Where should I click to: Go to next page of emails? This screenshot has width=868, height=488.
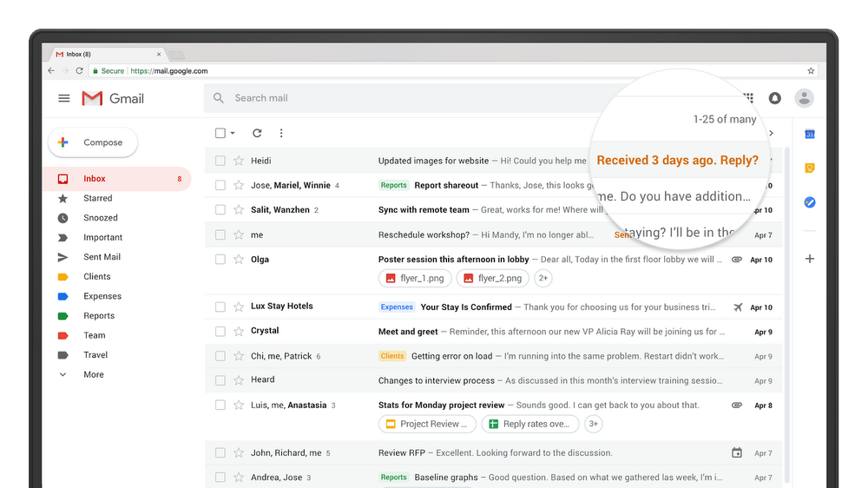pyautogui.click(x=771, y=133)
